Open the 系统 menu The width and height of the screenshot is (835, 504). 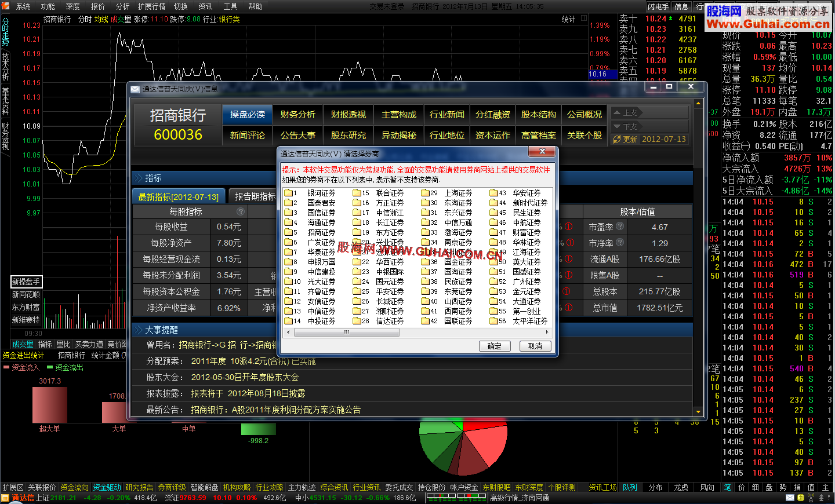coord(23,6)
